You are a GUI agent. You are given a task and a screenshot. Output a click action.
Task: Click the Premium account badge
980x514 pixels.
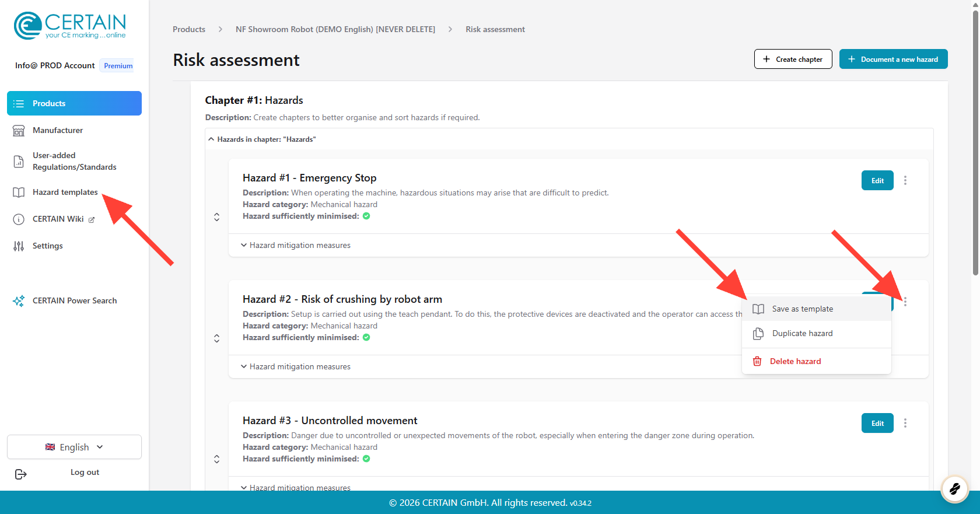click(x=118, y=65)
